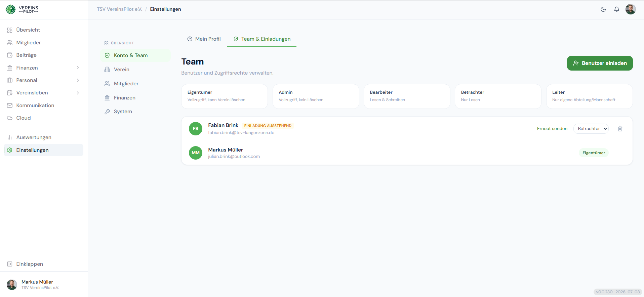Open Konto & Team settings section
Image resolution: width=644 pixels, height=297 pixels.
[135, 55]
